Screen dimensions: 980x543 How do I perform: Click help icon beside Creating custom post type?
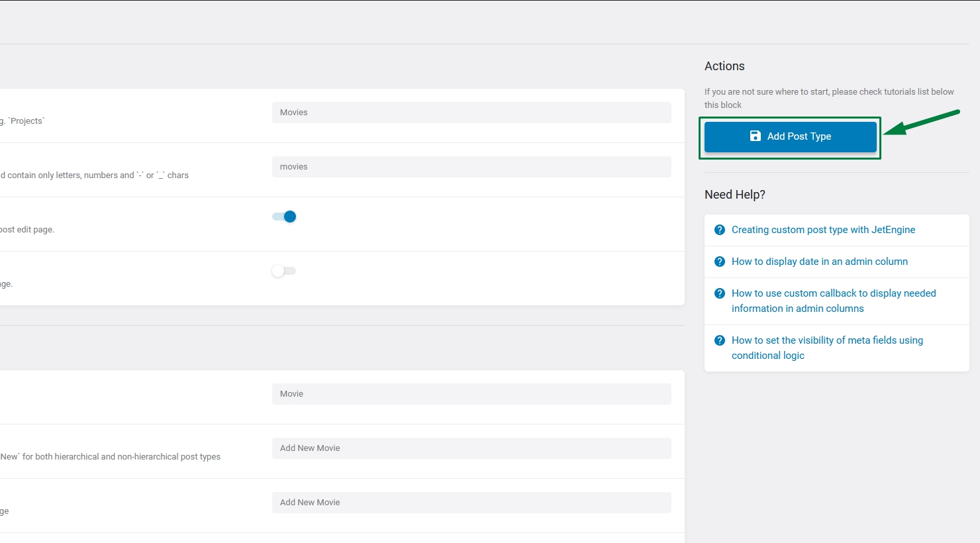720,230
